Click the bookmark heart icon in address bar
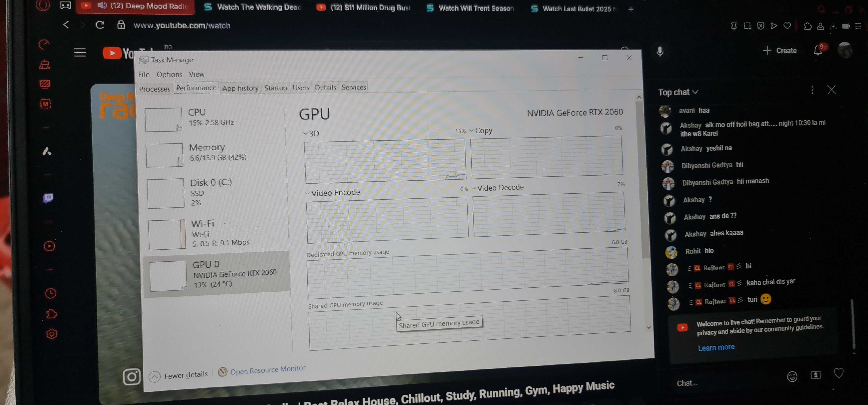Image resolution: width=868 pixels, height=405 pixels. coord(787,26)
